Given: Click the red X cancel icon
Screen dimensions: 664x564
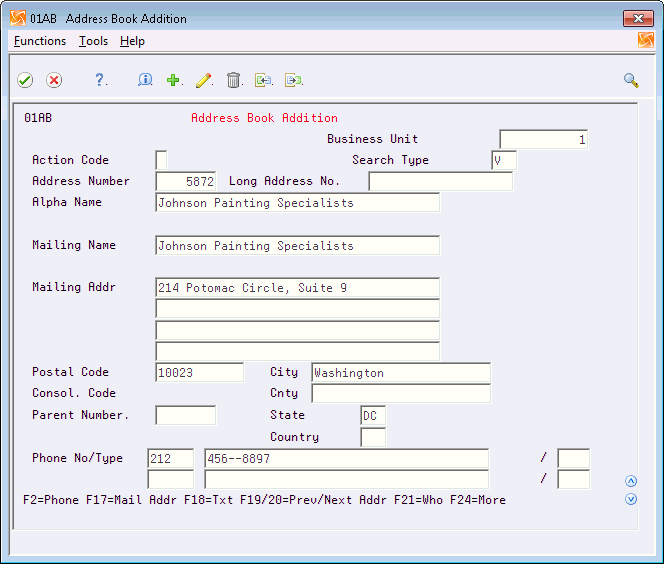Looking at the screenshot, I should coord(54,80).
